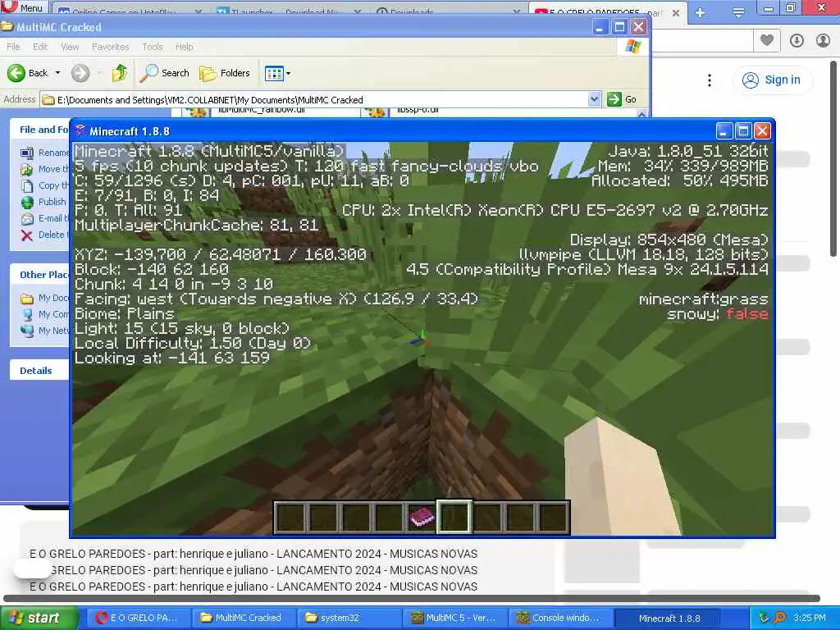Click the heart bookmark icon

(x=767, y=40)
